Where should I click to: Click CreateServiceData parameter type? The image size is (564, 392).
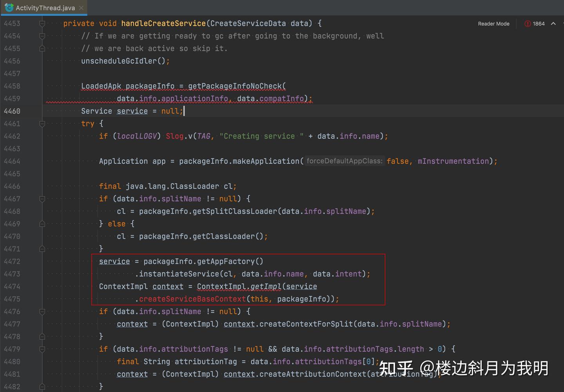tap(248, 23)
